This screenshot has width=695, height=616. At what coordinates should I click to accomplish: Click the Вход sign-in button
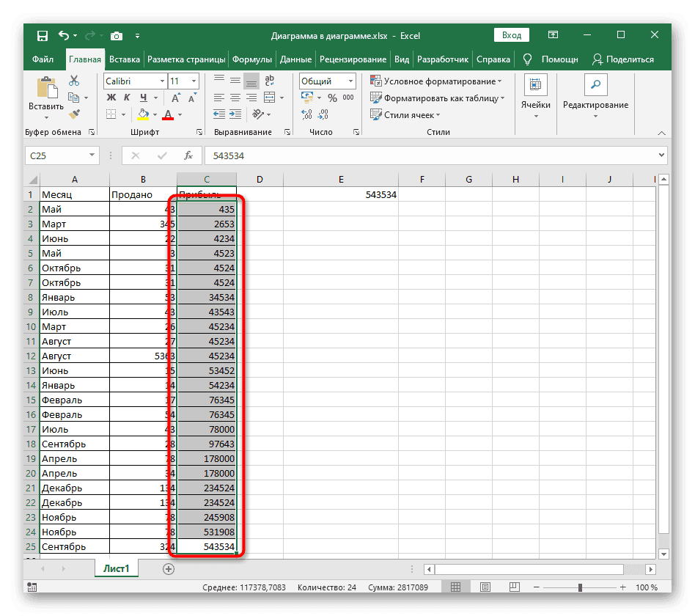512,35
